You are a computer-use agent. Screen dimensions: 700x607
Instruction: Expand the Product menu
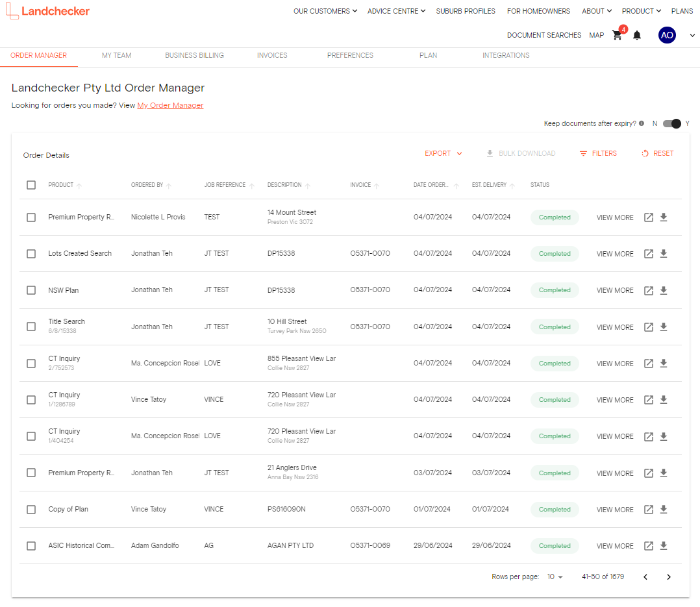(642, 11)
